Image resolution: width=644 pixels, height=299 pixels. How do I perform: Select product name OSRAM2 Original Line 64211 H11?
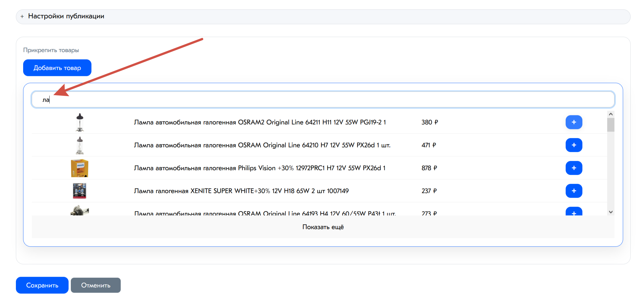coord(260,122)
